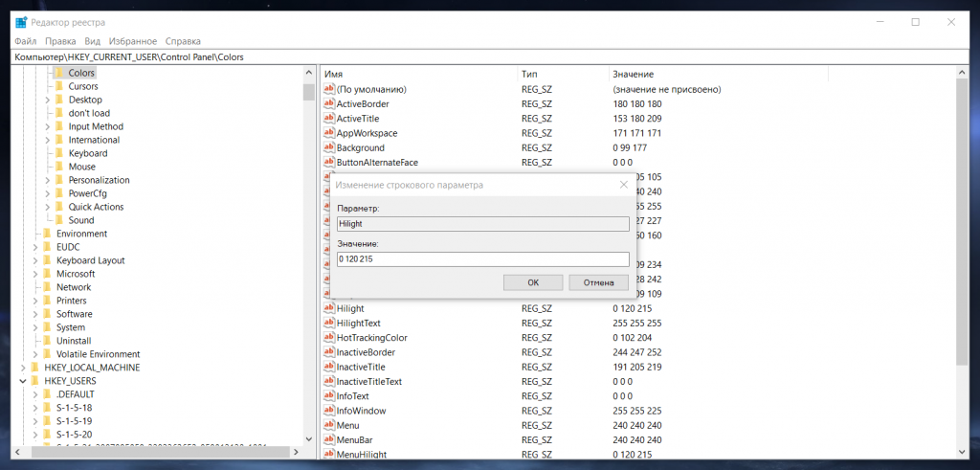This screenshot has width=980, height=470.
Task: Click the registry path address bar
Action: click(x=490, y=56)
